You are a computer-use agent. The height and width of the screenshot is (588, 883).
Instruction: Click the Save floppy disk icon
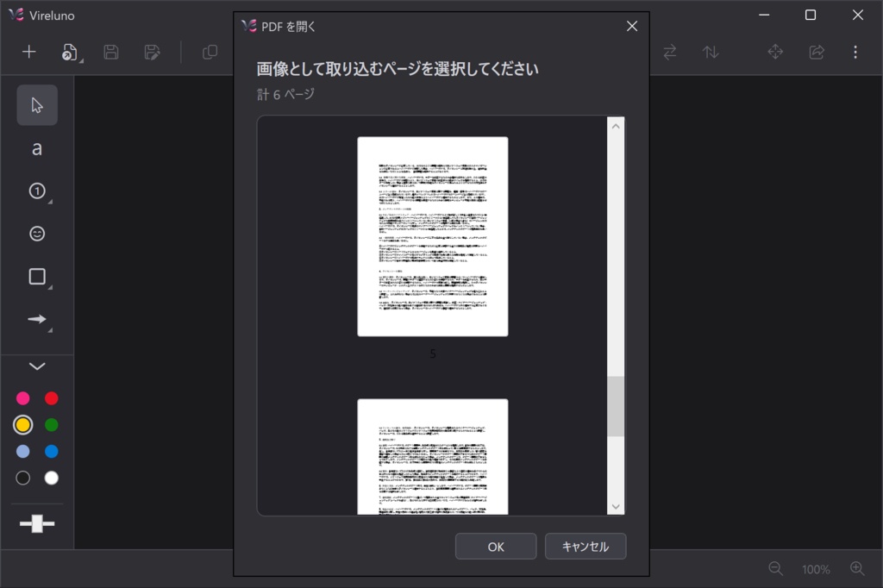click(111, 52)
